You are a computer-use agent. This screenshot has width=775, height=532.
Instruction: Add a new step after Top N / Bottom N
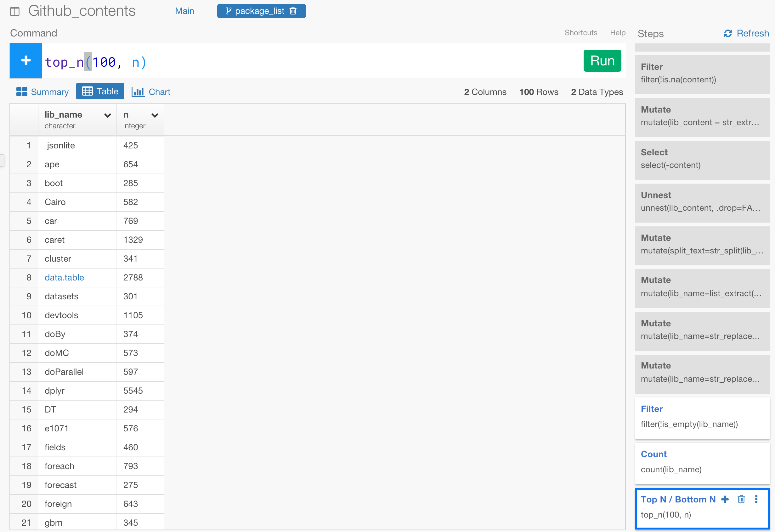tap(725, 499)
